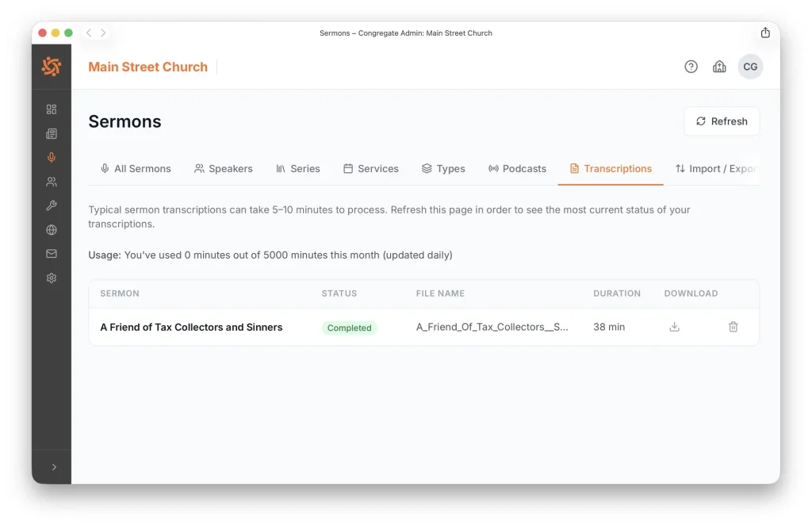Switch to the Podcasts tab
Screen dimensions: 812x526
[517, 168]
